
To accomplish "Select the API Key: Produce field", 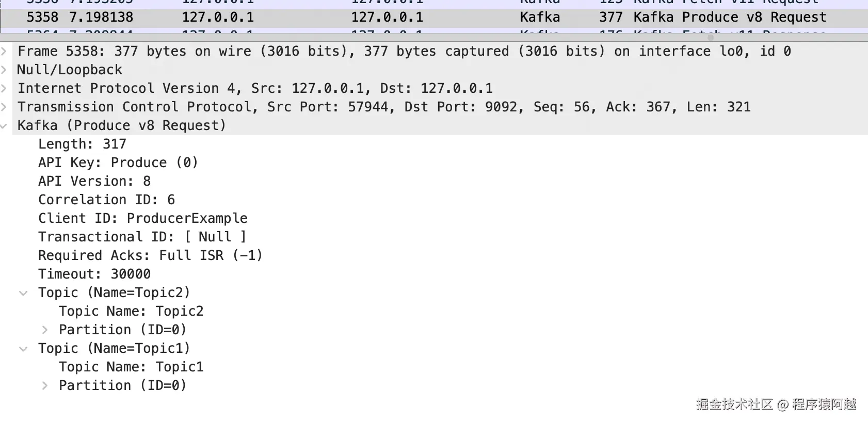I will (118, 162).
